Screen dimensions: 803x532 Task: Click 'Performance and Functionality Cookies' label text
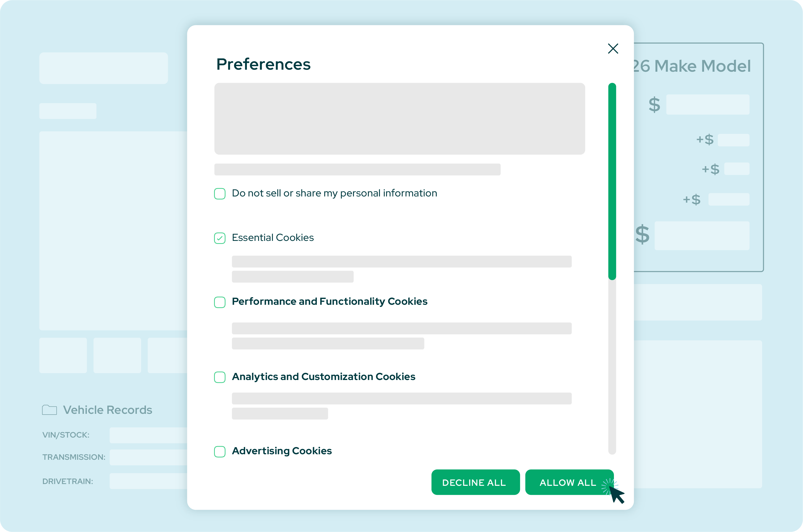point(329,301)
